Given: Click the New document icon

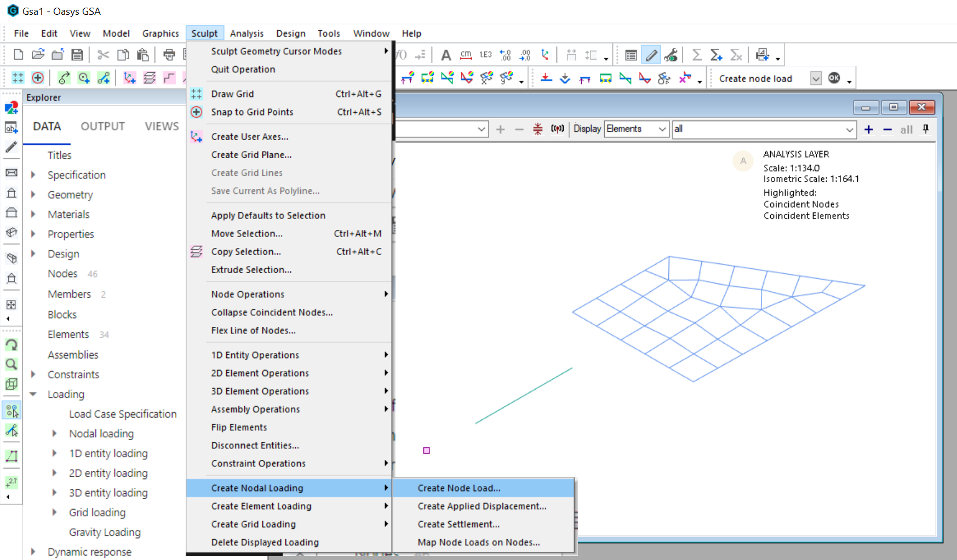Looking at the screenshot, I should (x=18, y=55).
